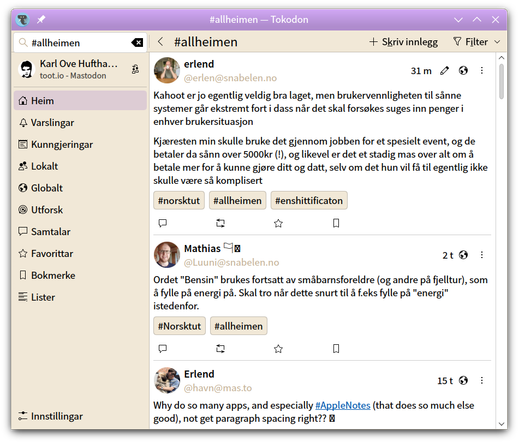Click the 31 m timestamp
Screen dimensions: 519x443
click(x=421, y=71)
